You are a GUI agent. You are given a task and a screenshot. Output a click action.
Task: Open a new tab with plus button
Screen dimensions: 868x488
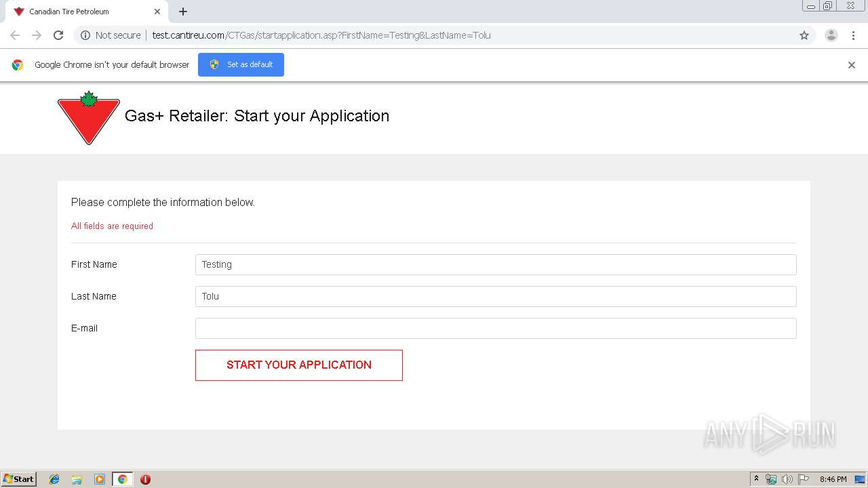(x=183, y=12)
